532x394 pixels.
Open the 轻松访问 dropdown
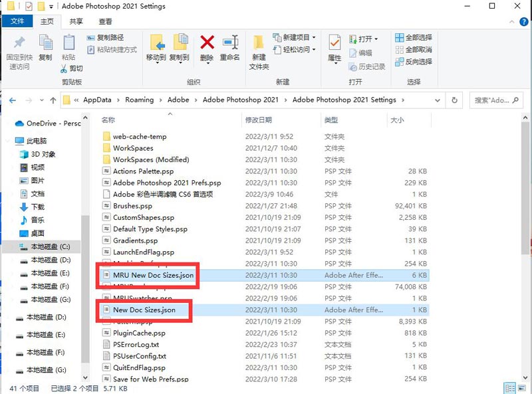pos(294,50)
